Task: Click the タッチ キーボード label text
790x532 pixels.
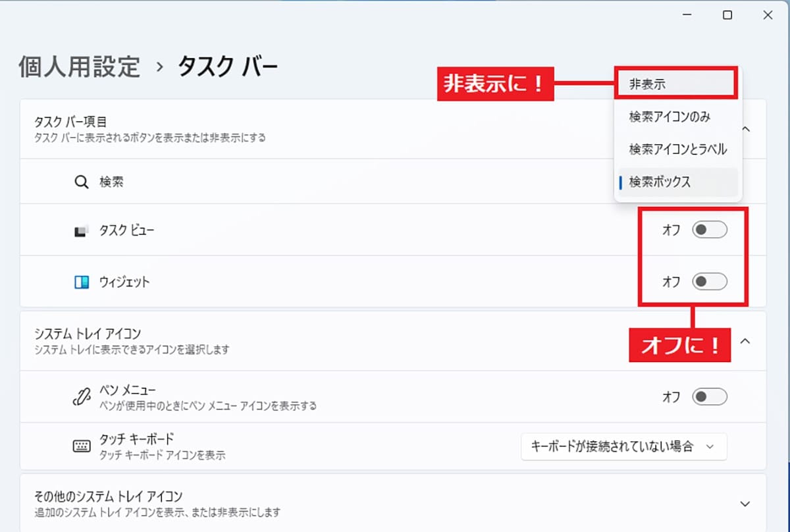Action: click(x=136, y=439)
